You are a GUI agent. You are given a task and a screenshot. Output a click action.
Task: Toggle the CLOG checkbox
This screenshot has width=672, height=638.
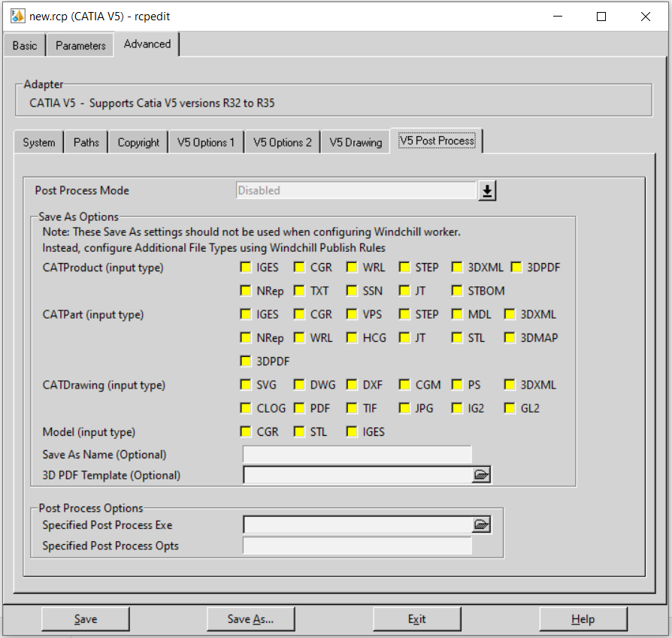click(x=246, y=408)
